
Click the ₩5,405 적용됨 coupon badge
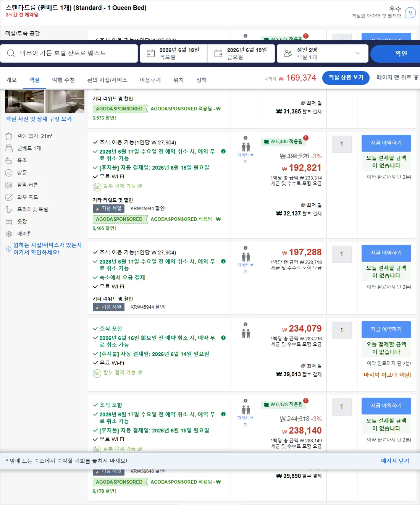[283, 142]
